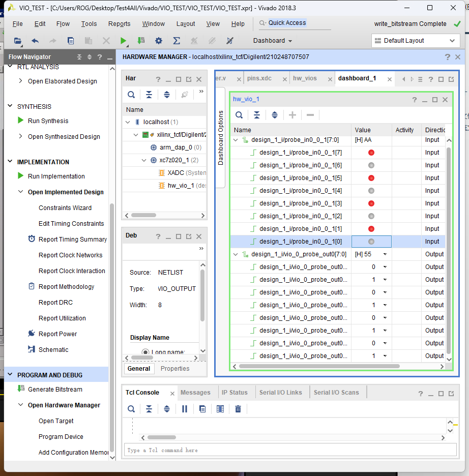This screenshot has width=469, height=476.
Task: Select the probe_in0_0_1[7] row
Action: coord(338,153)
